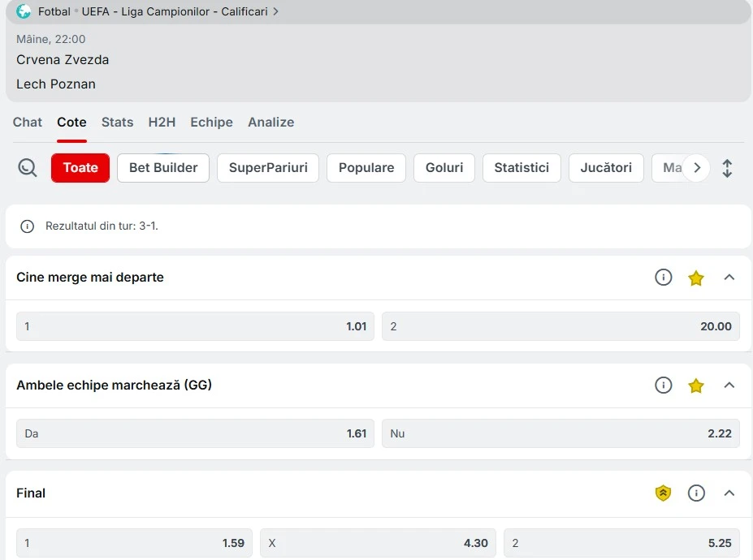Screen dimensions: 753x560
Task: Collapse the Cine merge mai departe market
Action: pyautogui.click(x=729, y=278)
